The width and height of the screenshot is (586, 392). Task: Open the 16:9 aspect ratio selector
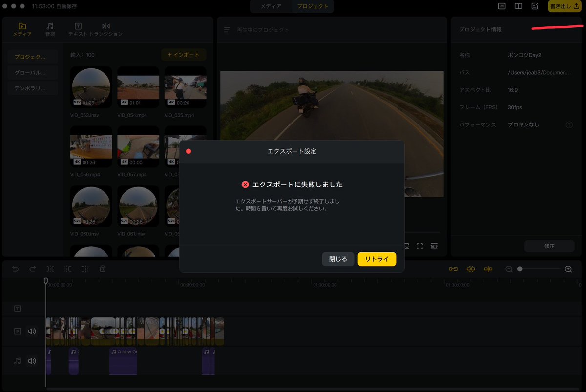(434, 246)
